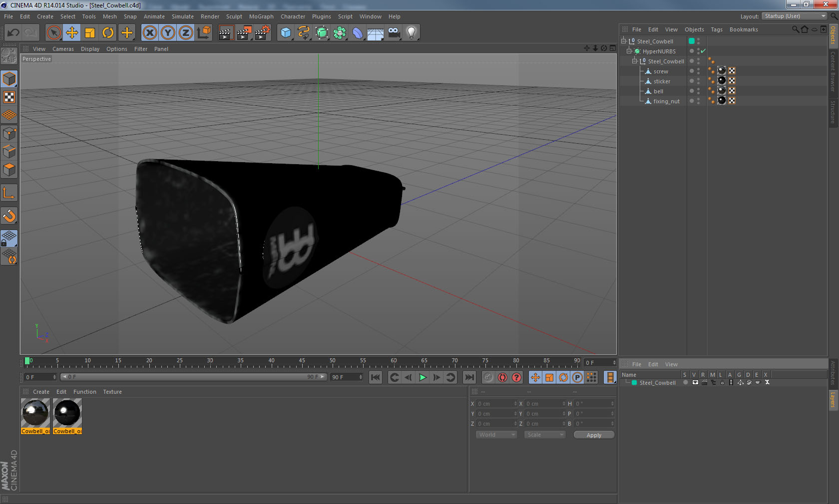
Task: Select the fixing_nut object
Action: tap(666, 101)
